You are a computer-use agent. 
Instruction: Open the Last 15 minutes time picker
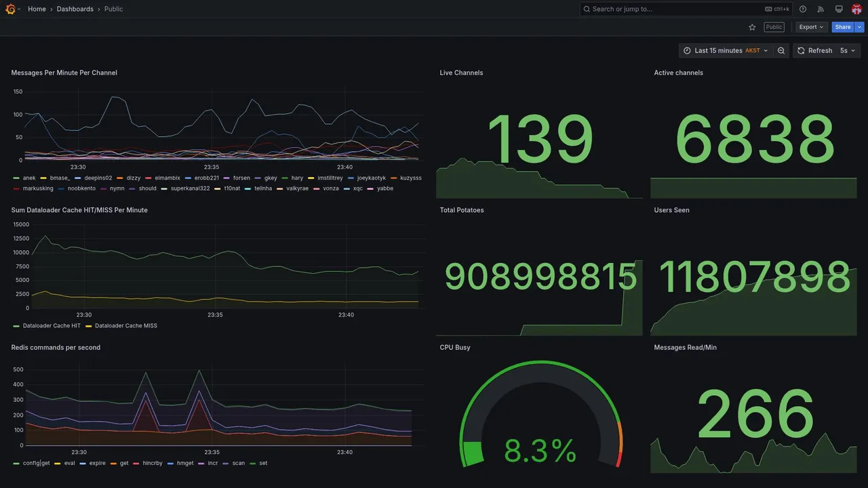(726, 51)
